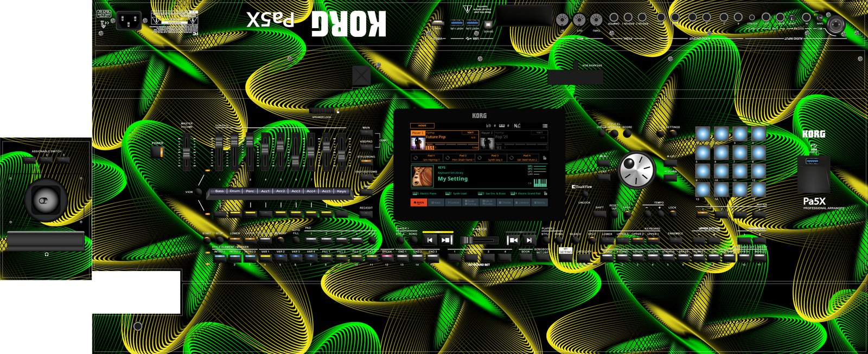Image resolution: width=868 pixels, height=354 pixels.
Task: Select the MAIN tab on the display
Action: tap(419, 203)
